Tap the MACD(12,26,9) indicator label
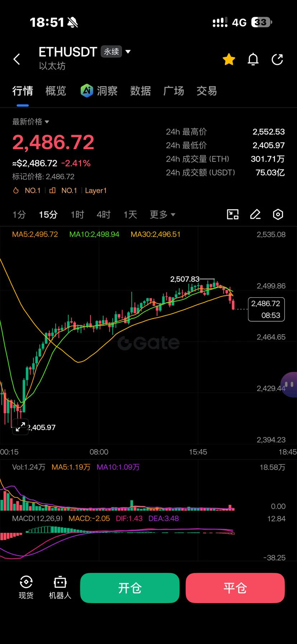Screen dimensions: 297x644 pos(37,518)
